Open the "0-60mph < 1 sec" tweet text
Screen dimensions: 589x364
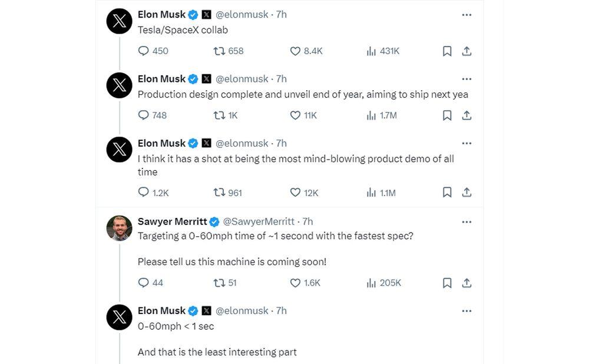[176, 326]
